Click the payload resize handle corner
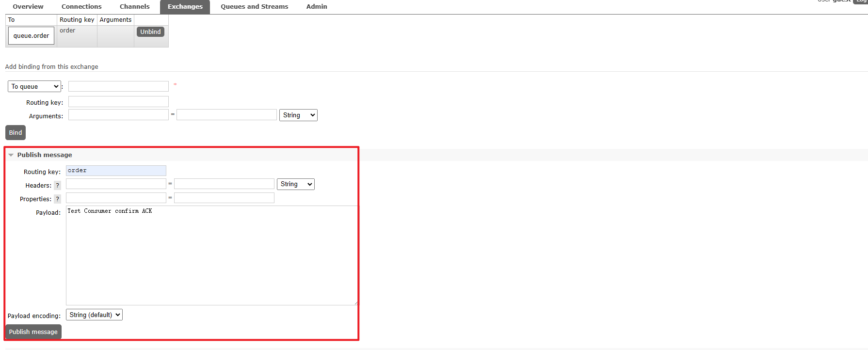 click(356, 303)
